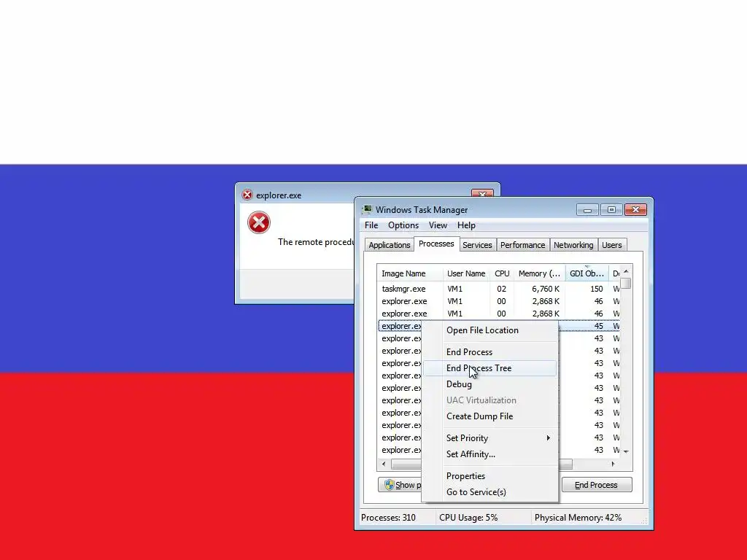
Task: Click the large red error icon in explorer.exe dialog
Action: (x=259, y=222)
